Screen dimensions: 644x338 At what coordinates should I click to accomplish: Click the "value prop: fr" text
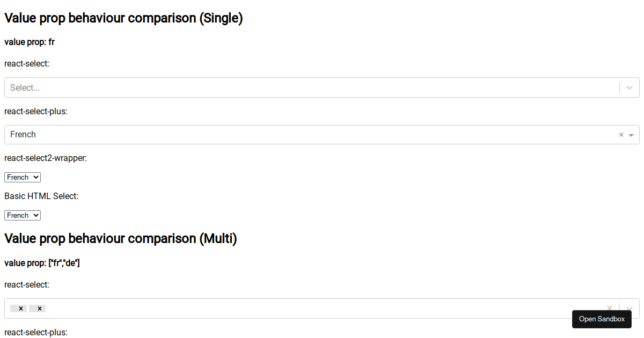pyautogui.click(x=30, y=42)
